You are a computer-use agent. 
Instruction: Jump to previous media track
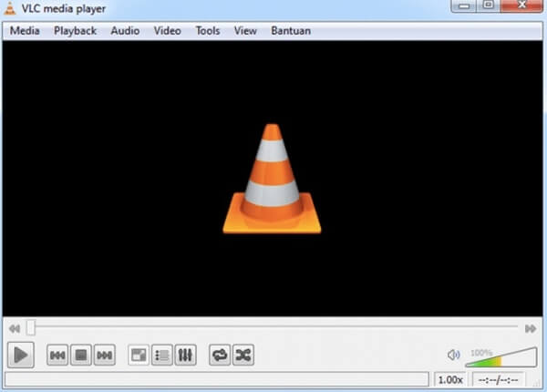(x=57, y=355)
